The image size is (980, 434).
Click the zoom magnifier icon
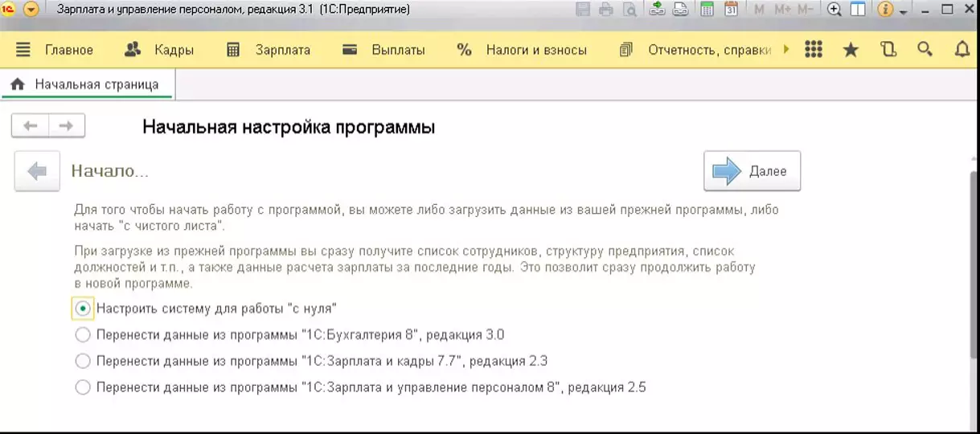[x=834, y=10]
